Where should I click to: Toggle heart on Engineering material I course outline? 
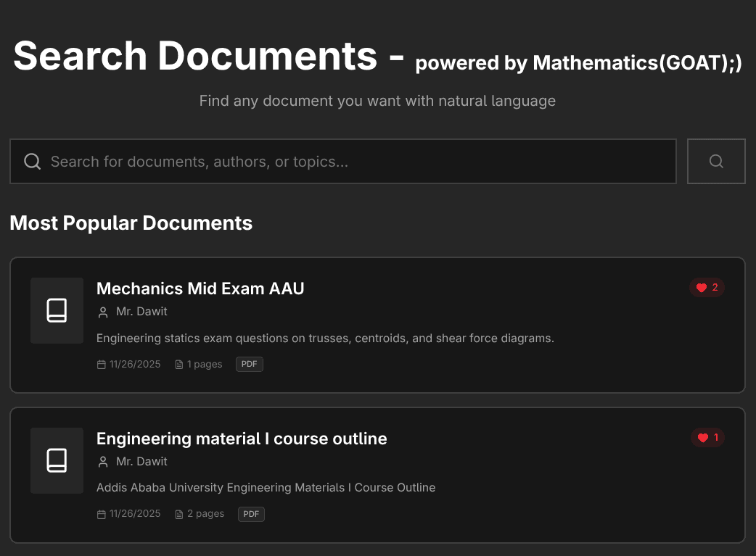click(707, 438)
